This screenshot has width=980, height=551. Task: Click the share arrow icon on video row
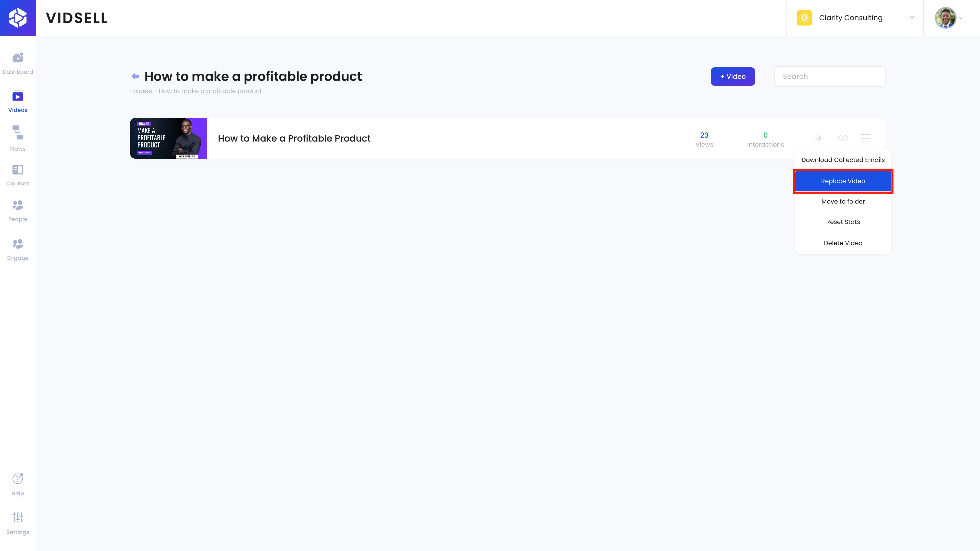click(818, 139)
